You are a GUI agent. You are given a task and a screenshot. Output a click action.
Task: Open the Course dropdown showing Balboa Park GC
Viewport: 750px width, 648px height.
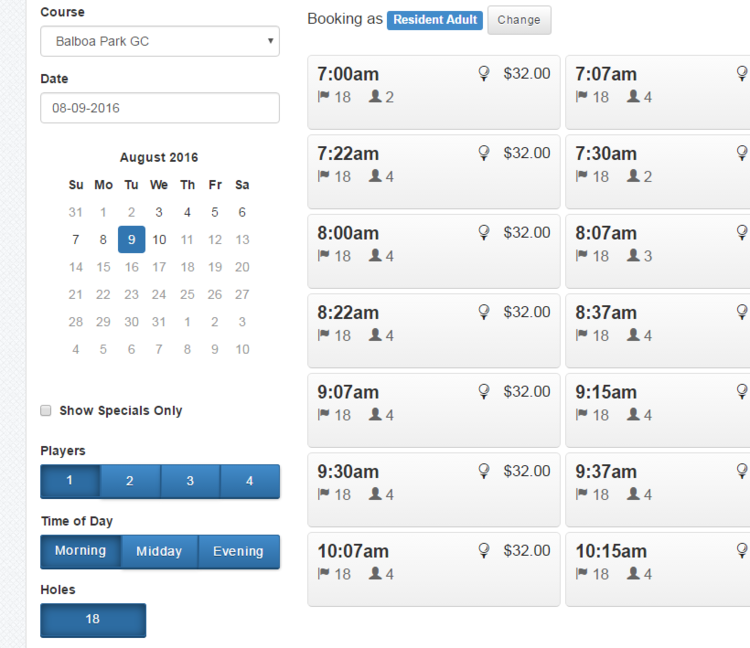[160, 42]
